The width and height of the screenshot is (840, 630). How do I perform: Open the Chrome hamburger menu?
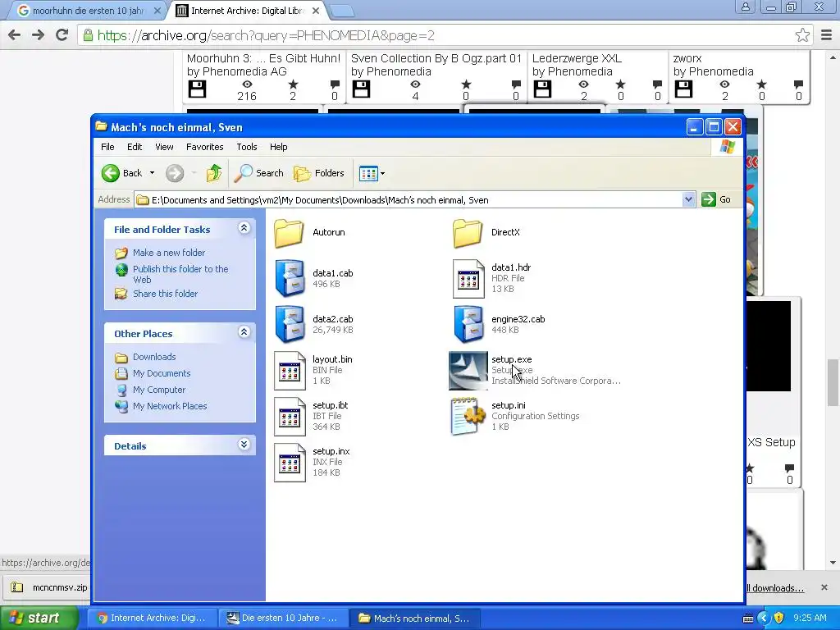tap(827, 35)
